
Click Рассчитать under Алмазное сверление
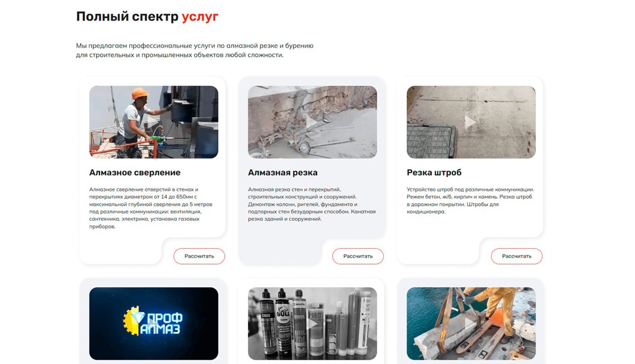[x=199, y=256]
